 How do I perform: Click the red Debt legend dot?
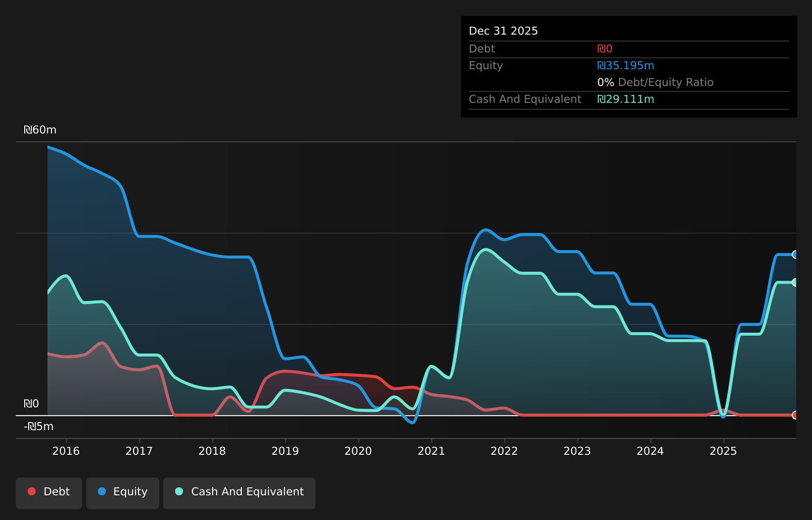tap(32, 491)
